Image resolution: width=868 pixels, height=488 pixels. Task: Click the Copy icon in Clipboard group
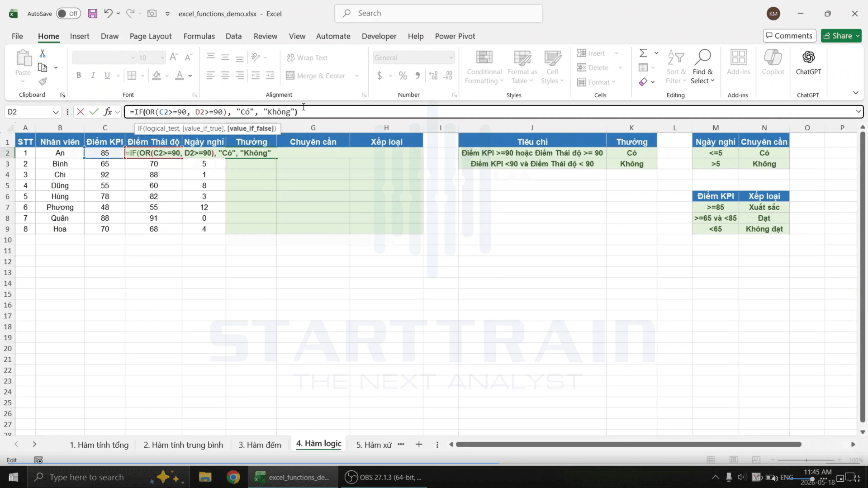tap(43, 67)
